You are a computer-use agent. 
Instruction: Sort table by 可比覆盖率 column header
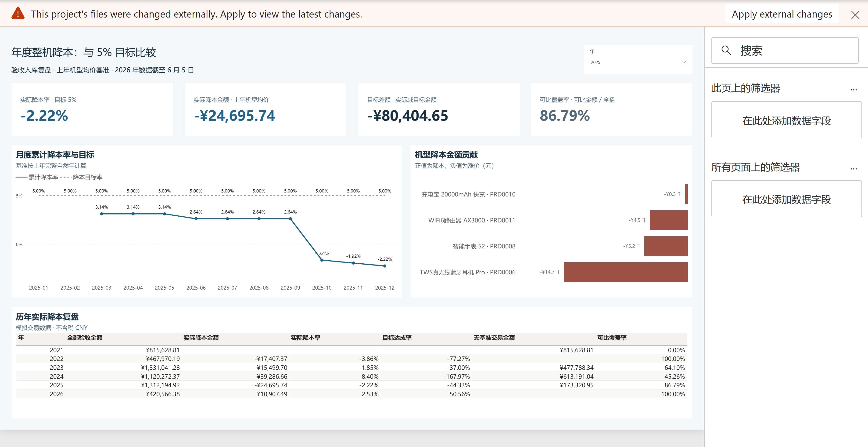pyautogui.click(x=612, y=338)
